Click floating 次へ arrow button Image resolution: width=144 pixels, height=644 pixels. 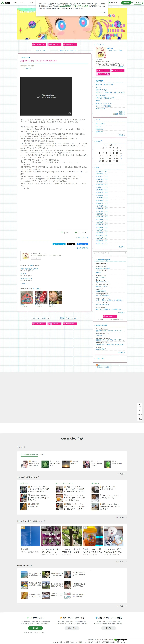click(140, 406)
